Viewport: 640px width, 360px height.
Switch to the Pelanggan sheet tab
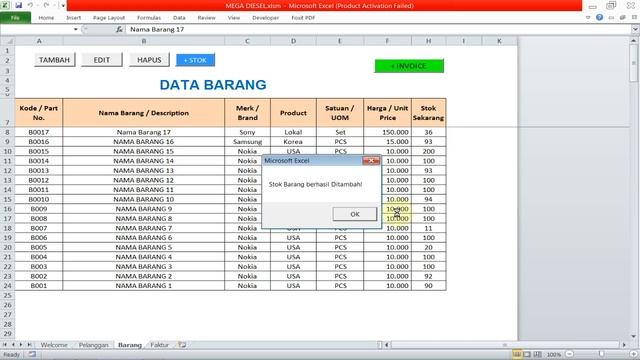pos(93,345)
